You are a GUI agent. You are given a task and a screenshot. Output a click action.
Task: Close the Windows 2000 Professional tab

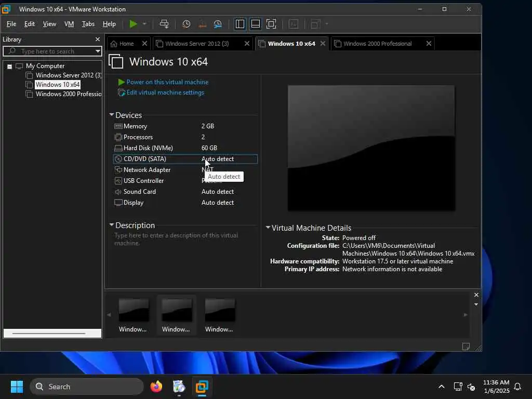(429, 44)
